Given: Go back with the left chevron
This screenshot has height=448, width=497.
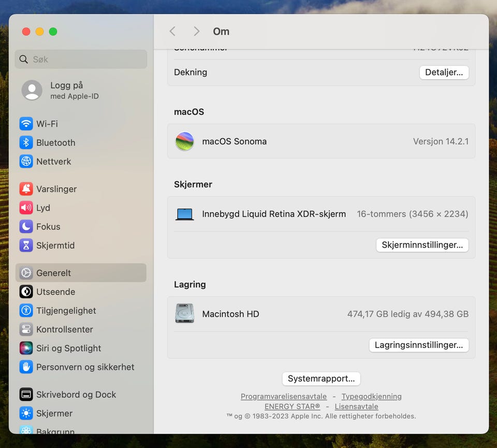Looking at the screenshot, I should tap(173, 32).
